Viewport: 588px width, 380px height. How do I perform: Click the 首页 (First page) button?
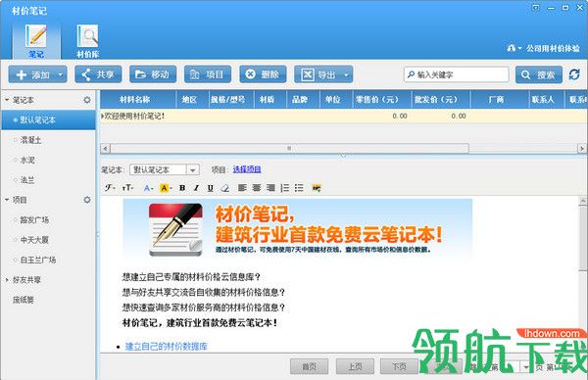pos(310,367)
